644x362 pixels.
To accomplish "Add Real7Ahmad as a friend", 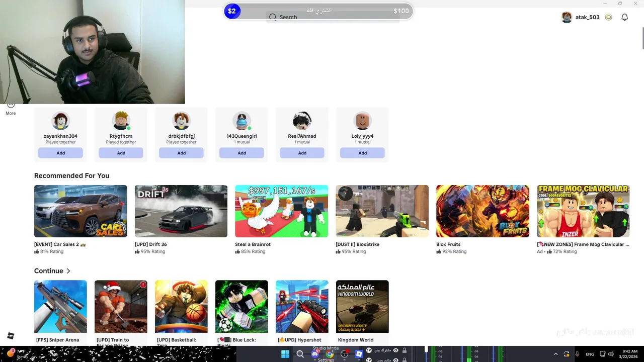I will click(302, 153).
